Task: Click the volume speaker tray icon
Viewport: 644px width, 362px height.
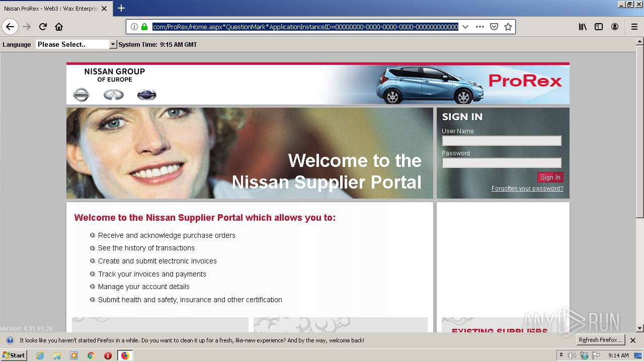Action: pyautogui.click(x=573, y=355)
